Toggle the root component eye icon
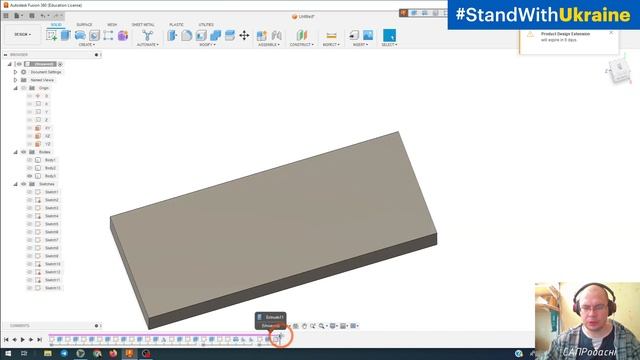 coord(19,64)
